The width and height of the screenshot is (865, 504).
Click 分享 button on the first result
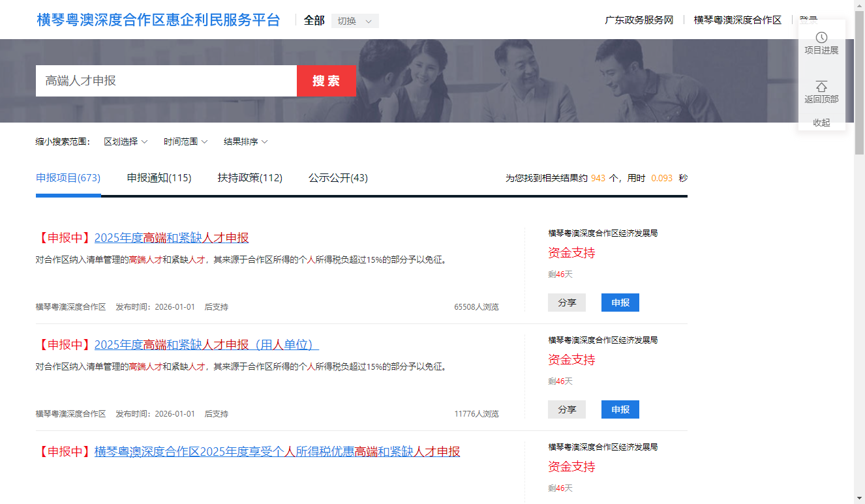click(x=567, y=303)
